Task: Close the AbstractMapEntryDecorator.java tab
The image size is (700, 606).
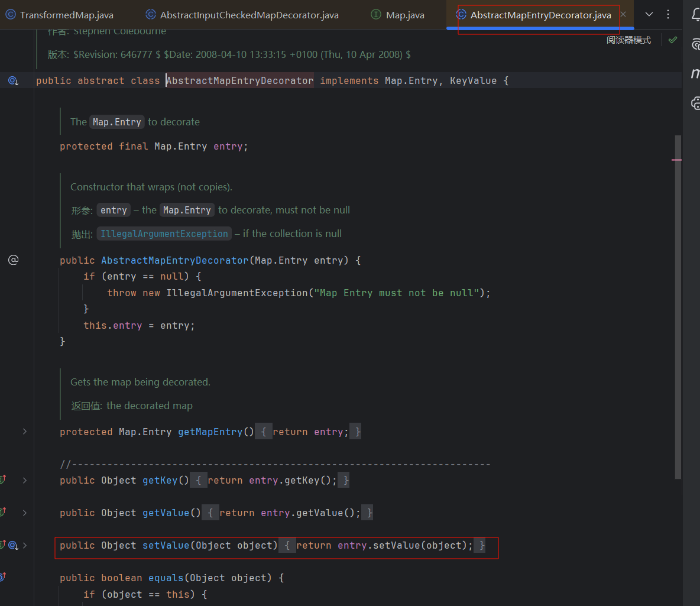Action: 623,15
